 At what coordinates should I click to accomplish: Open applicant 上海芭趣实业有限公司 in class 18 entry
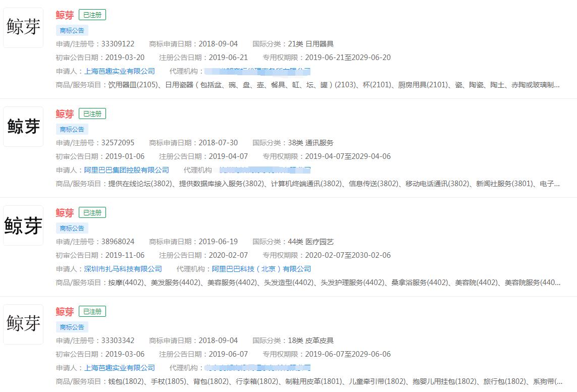[x=120, y=368]
